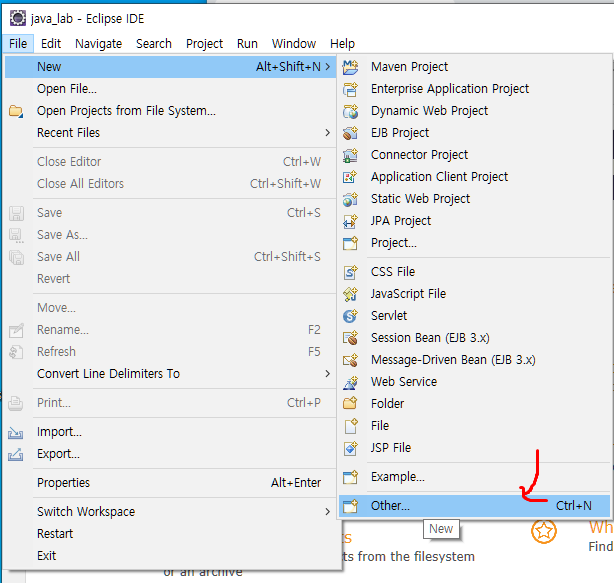614x583 pixels.
Task: Choose Import... menu entry
Action: click(x=171, y=432)
